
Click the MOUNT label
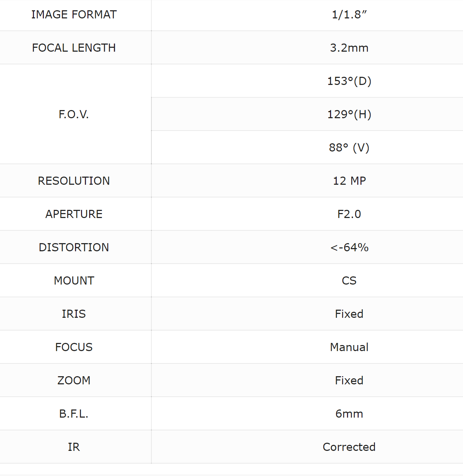74,281
